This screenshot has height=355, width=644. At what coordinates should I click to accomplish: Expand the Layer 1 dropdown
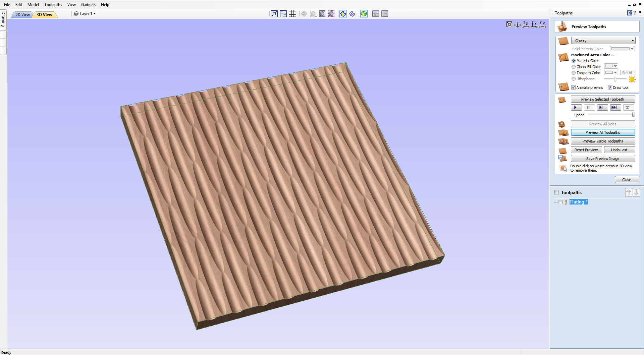[87, 14]
